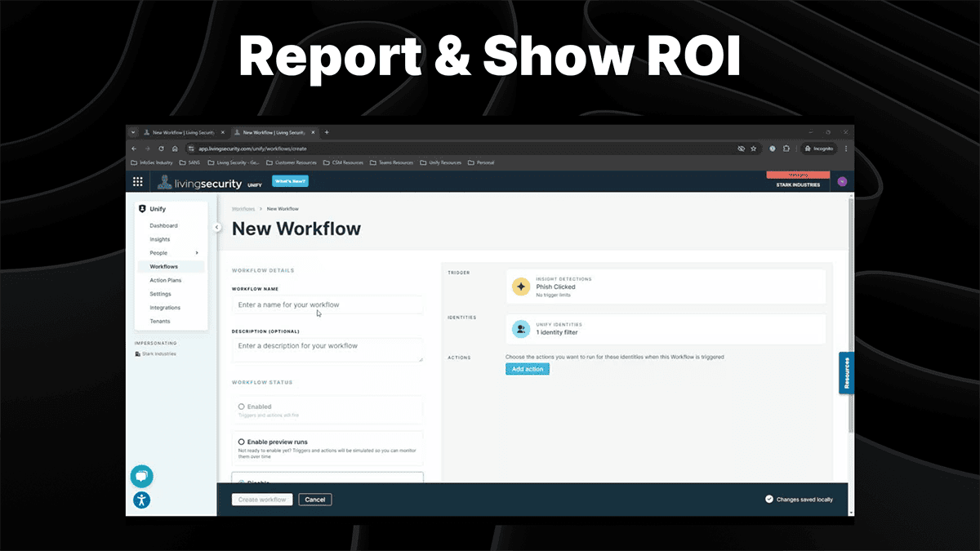Open the Resources side panel tab
The image size is (980, 551).
(x=847, y=373)
